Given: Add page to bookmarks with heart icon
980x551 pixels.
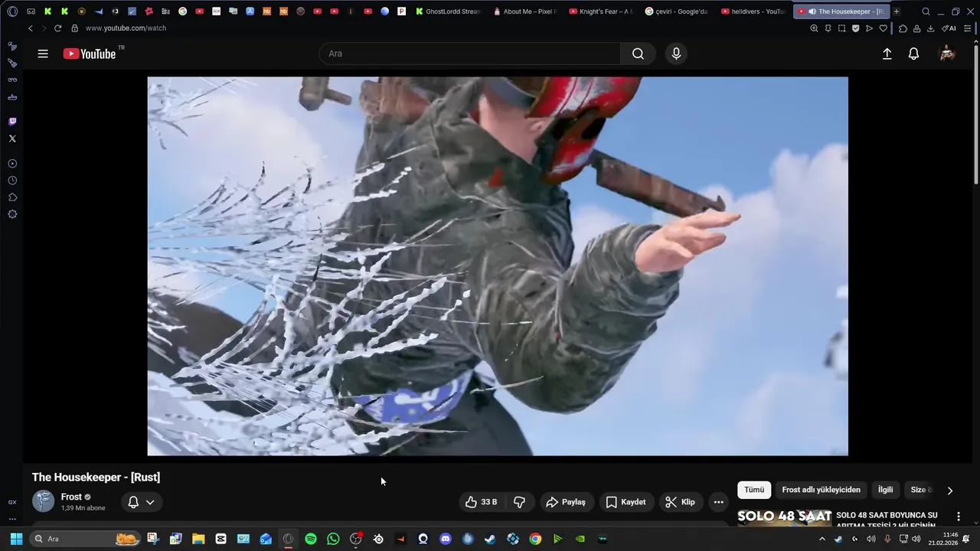Looking at the screenshot, I should click(883, 28).
